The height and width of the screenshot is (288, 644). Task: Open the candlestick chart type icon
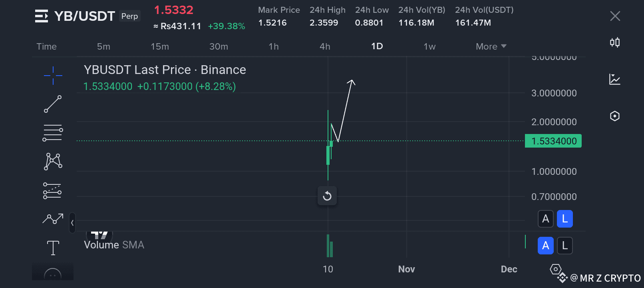click(615, 42)
